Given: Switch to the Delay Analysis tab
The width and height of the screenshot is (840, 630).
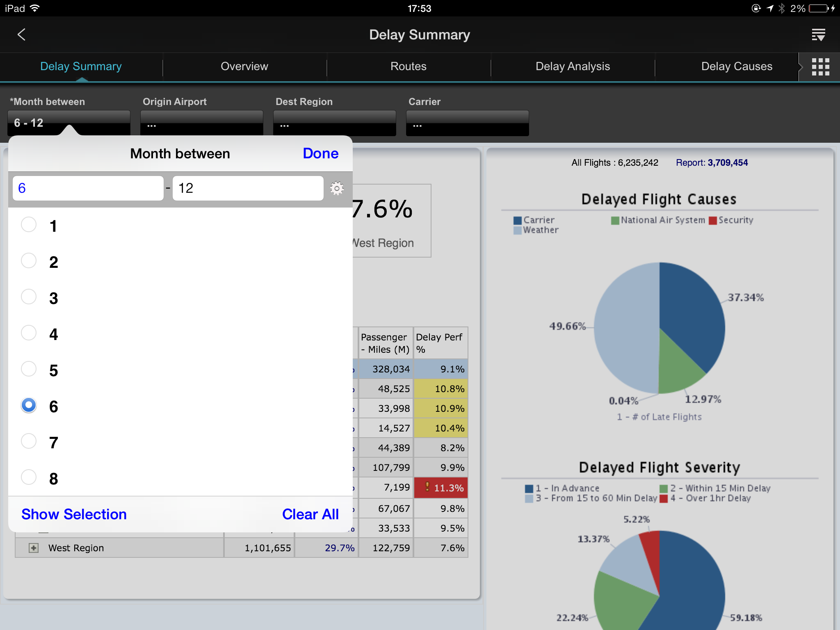Looking at the screenshot, I should click(x=573, y=66).
